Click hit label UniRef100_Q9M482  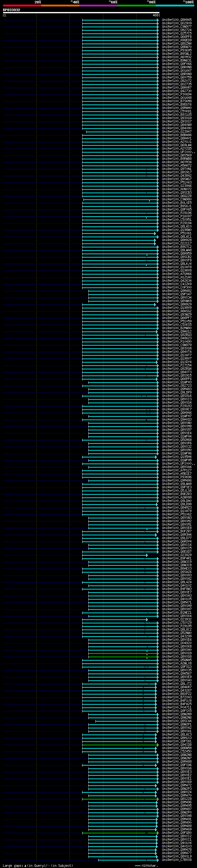[177, 291]
